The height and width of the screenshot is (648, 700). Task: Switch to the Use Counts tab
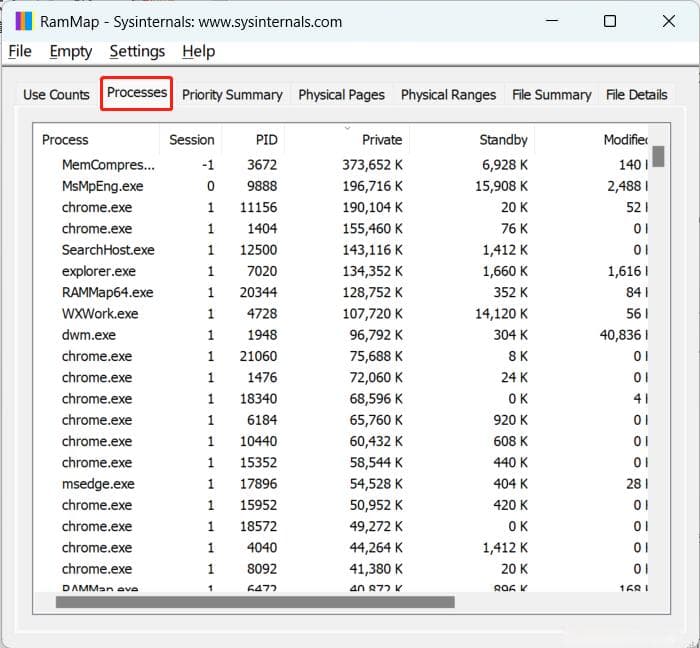point(56,95)
